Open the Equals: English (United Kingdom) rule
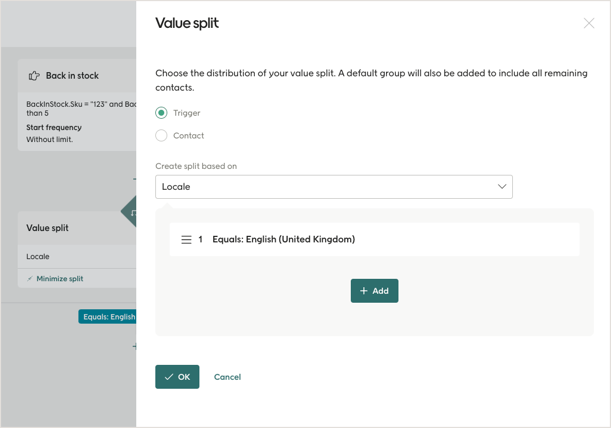 click(x=374, y=239)
